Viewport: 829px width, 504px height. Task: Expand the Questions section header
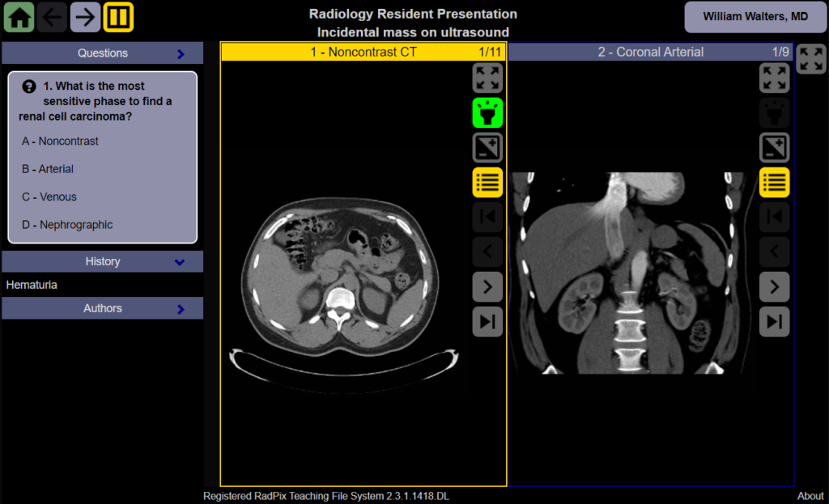(x=103, y=53)
